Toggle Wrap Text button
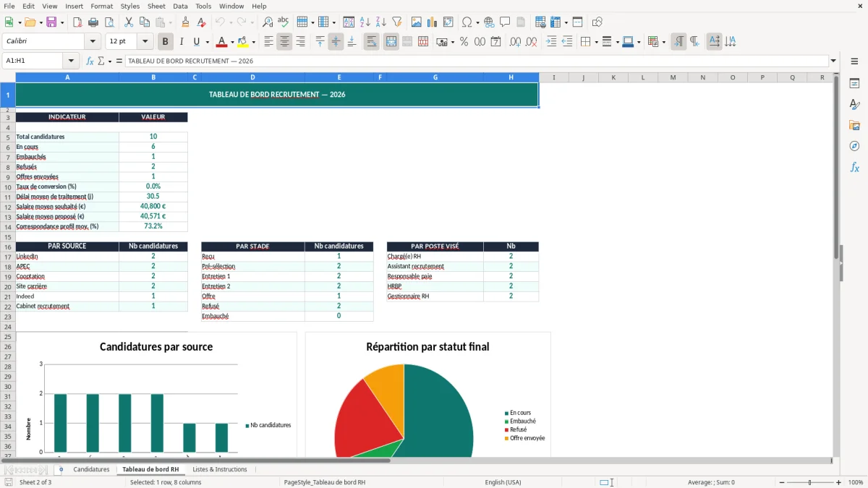This screenshot has height=488, width=868. click(x=372, y=42)
